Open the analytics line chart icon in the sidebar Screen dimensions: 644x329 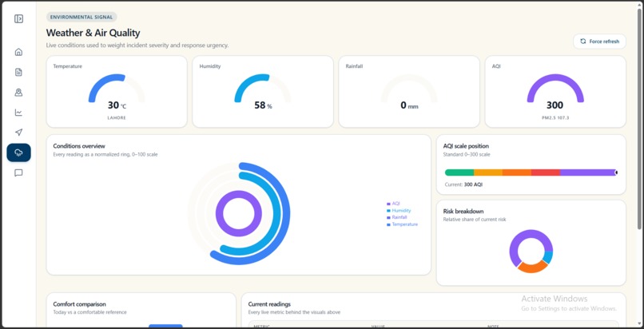click(18, 113)
